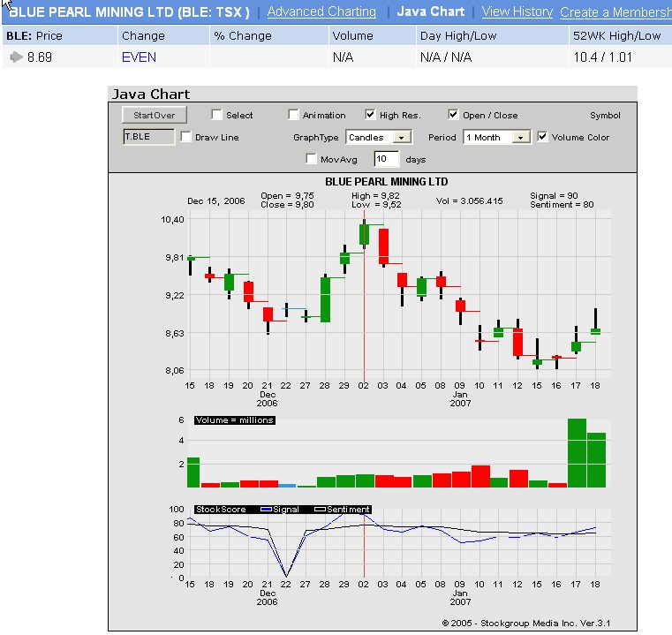This screenshot has height=635, width=672.
Task: Click the Stockgroup Media copyright text
Action: pyautogui.click(x=526, y=623)
